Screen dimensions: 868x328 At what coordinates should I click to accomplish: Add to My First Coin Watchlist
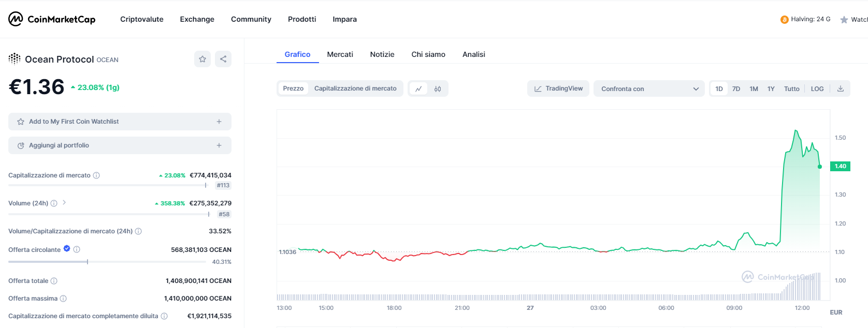coord(120,122)
